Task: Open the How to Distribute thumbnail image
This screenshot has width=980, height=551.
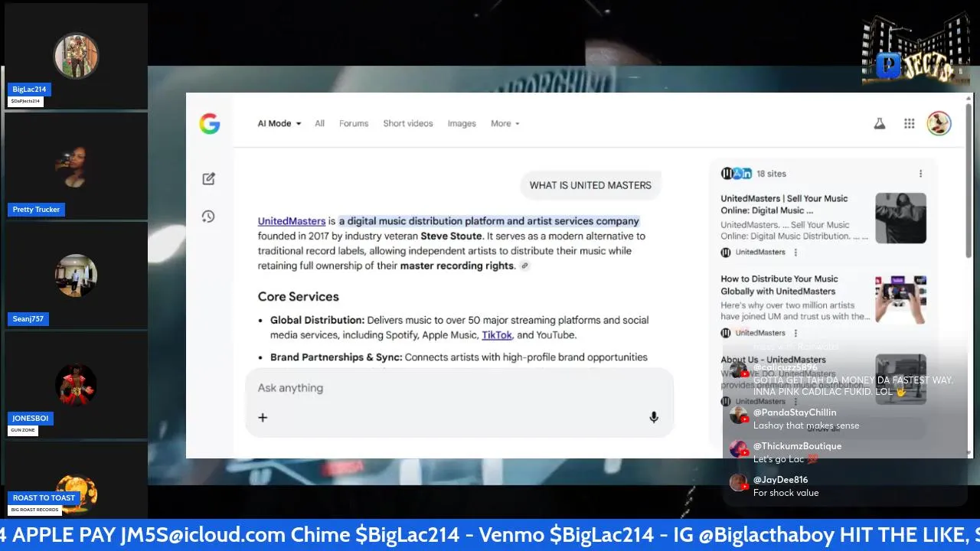Action: 900,299
